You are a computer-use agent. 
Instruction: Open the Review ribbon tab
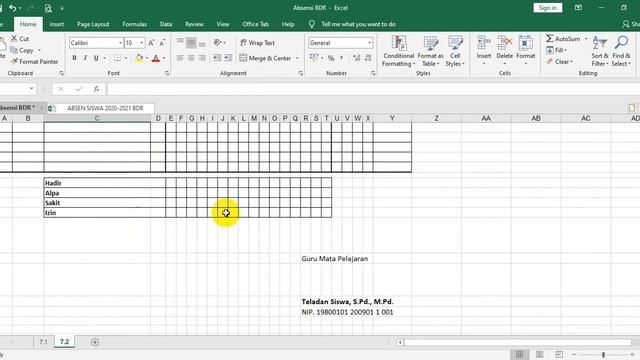(194, 24)
